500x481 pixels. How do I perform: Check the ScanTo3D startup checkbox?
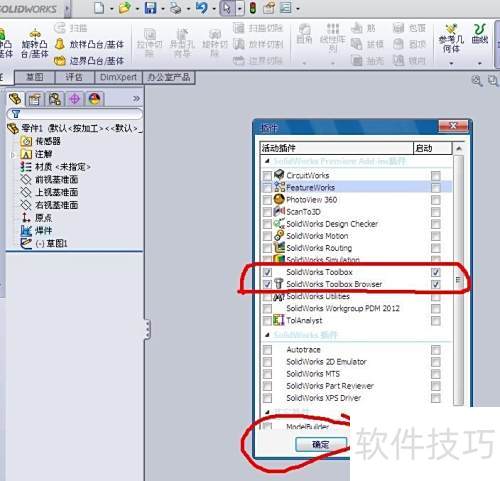(436, 212)
